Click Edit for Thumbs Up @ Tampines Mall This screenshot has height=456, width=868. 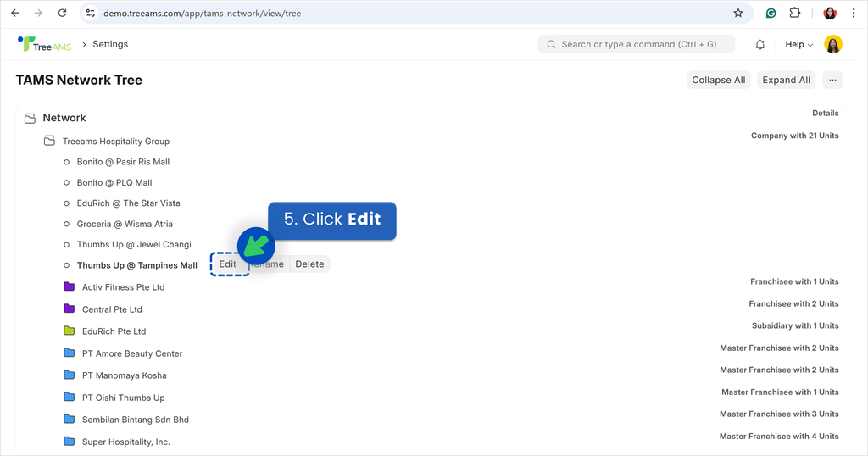coord(227,264)
